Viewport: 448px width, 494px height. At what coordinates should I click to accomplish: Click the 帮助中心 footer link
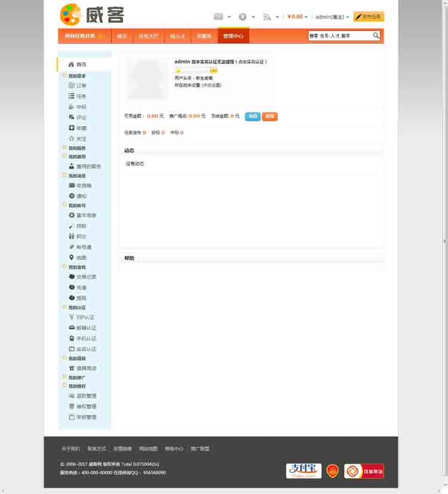(174, 449)
